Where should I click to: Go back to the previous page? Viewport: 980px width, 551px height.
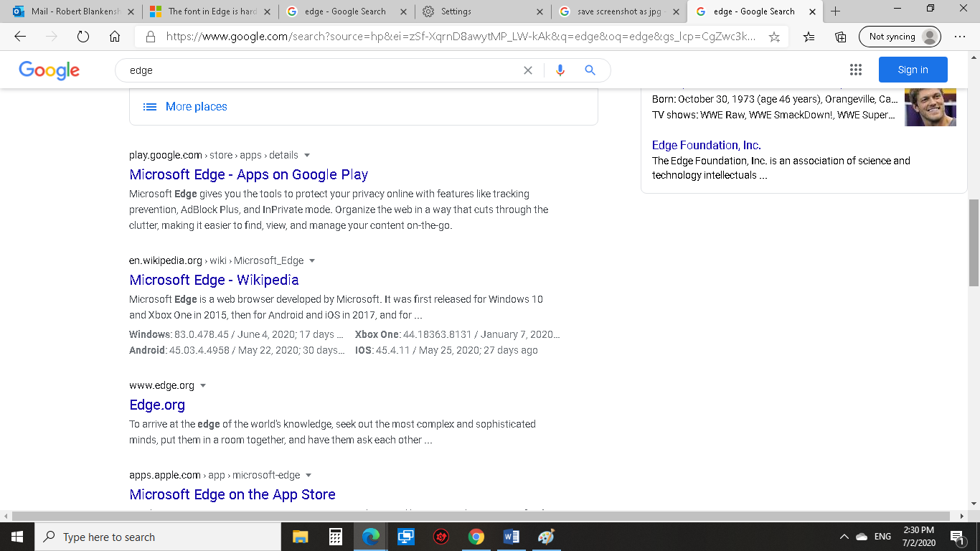[x=19, y=36]
